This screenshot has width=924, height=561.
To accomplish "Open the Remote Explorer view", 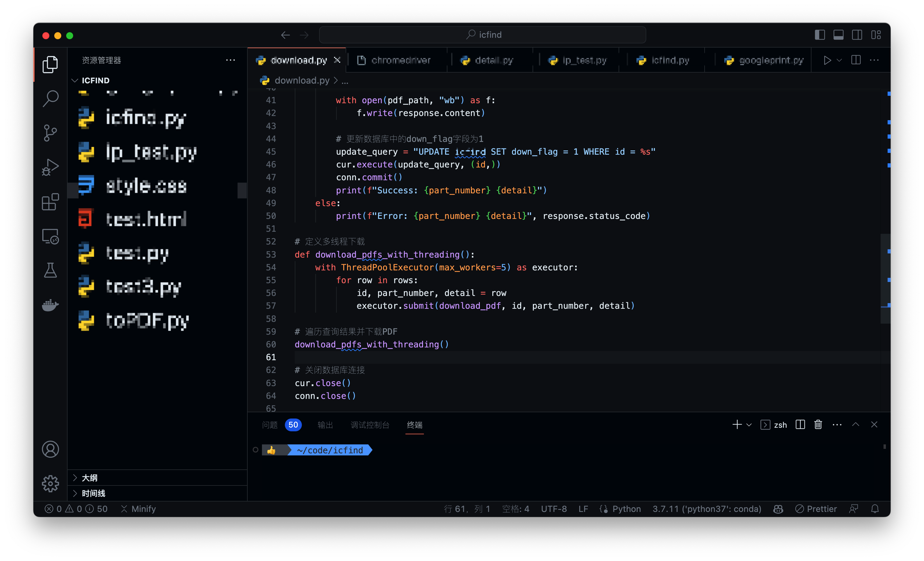I will pos(50,236).
